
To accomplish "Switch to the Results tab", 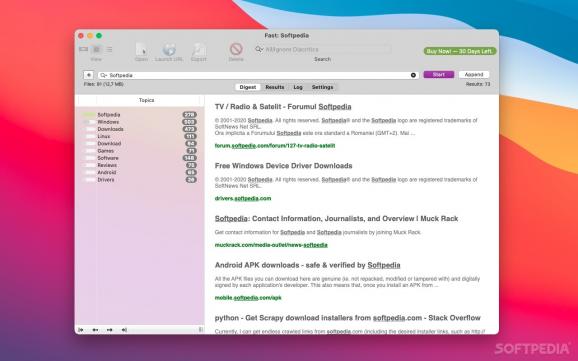I will click(x=275, y=87).
